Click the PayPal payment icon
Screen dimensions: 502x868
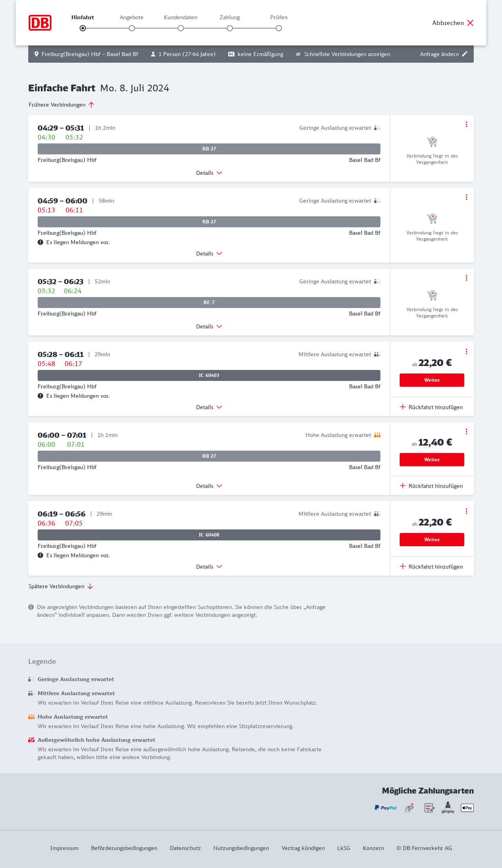coord(386,808)
